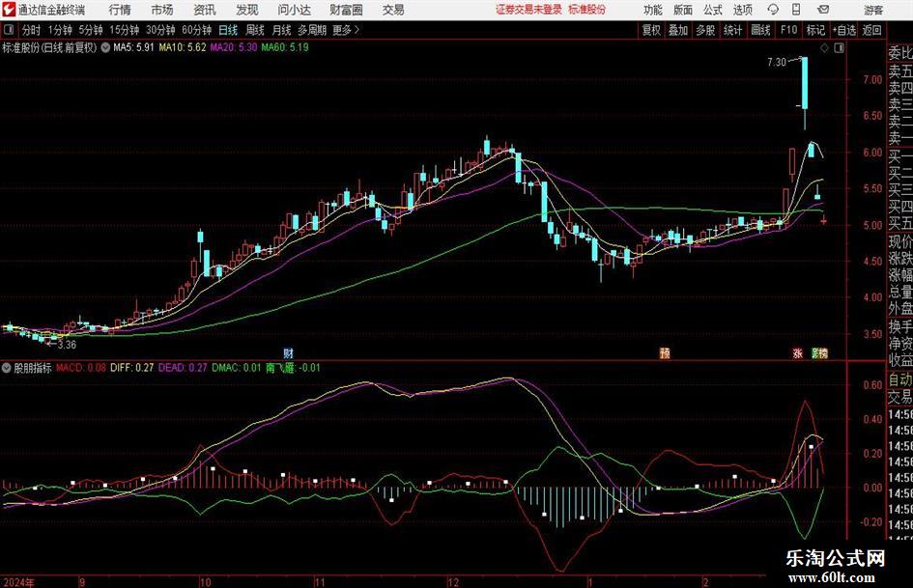Click the 画线 drawing button
Image resolution: width=913 pixels, height=588 pixels.
760,30
